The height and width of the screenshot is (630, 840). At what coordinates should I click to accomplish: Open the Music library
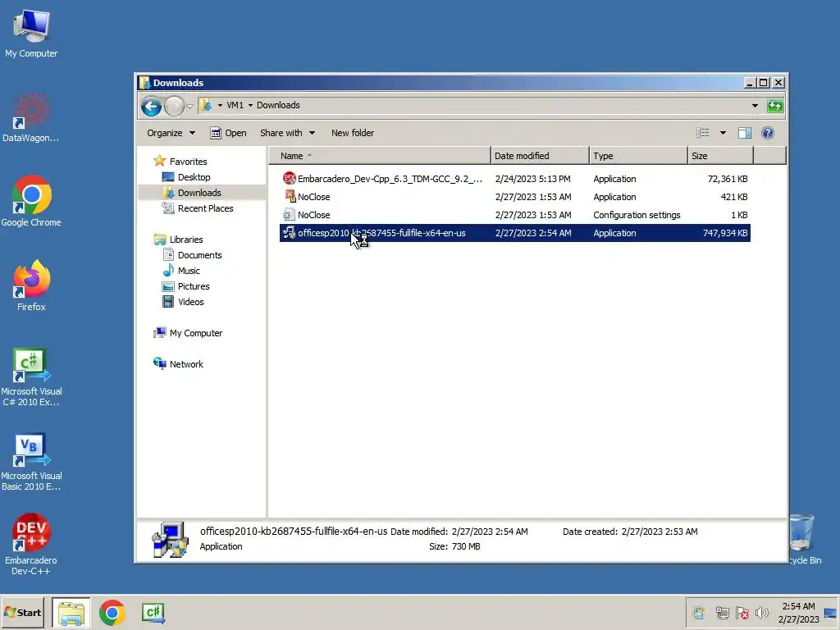(x=189, y=271)
